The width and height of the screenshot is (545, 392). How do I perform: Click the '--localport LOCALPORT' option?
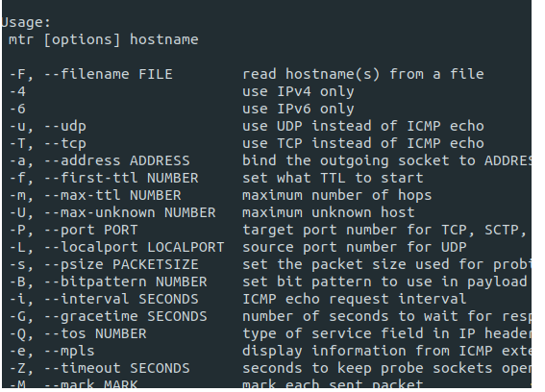(x=135, y=247)
